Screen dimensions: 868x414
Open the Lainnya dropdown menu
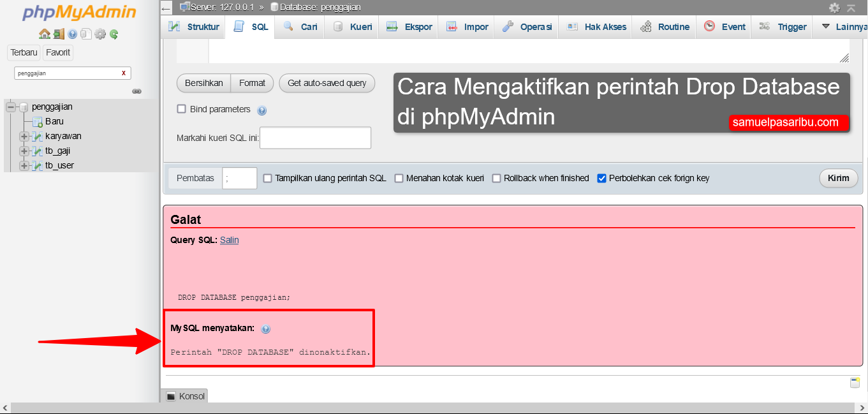(850, 26)
